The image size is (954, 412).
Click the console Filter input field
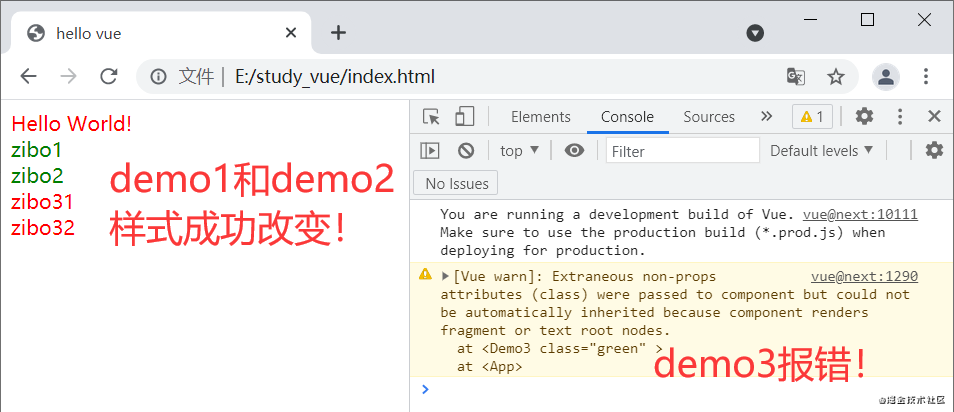pos(683,150)
